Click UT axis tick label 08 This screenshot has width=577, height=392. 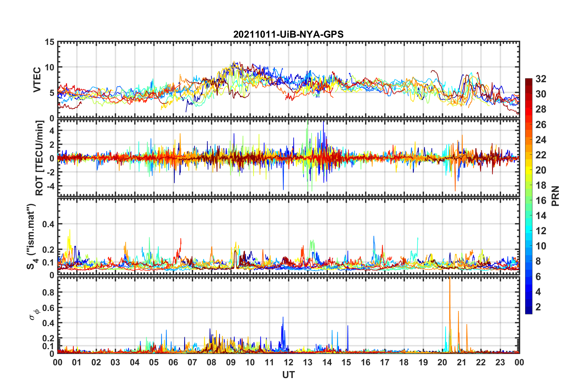coord(211,362)
